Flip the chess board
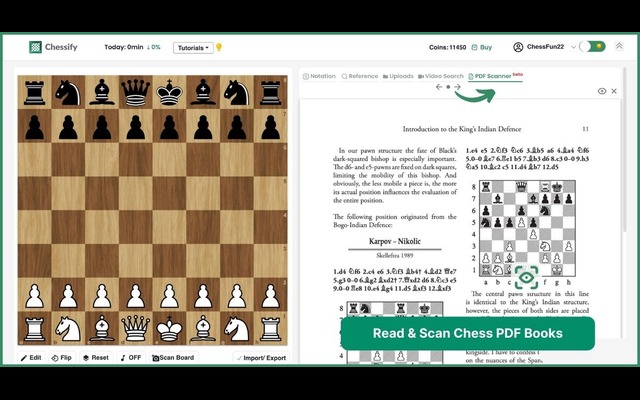The image size is (640, 400). (x=62, y=358)
